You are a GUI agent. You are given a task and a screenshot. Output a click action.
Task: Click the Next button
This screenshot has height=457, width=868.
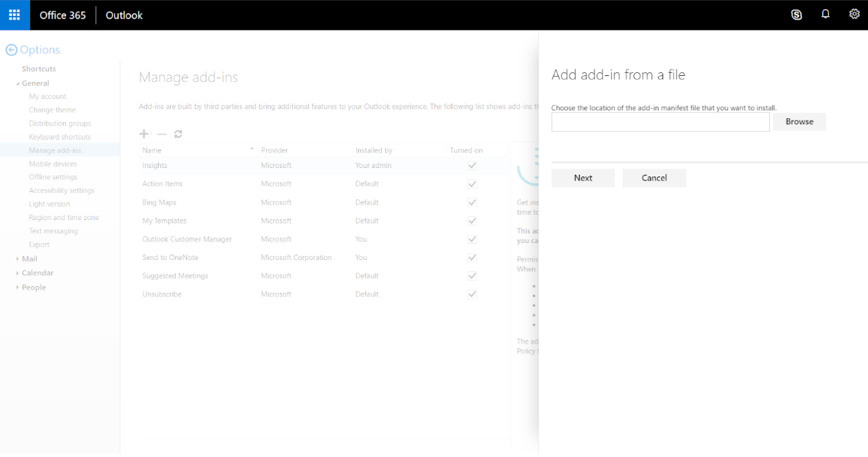coord(583,178)
